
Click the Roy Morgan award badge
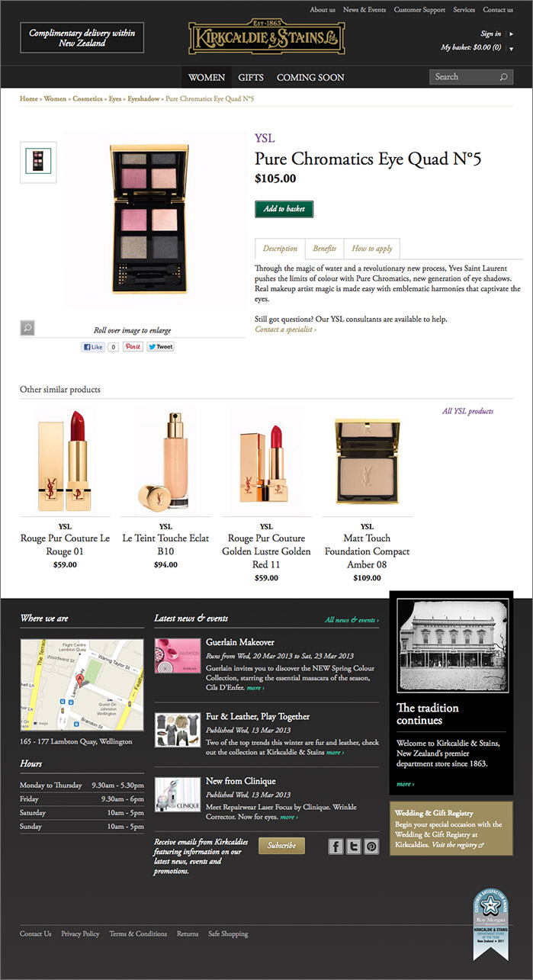pos(490,925)
